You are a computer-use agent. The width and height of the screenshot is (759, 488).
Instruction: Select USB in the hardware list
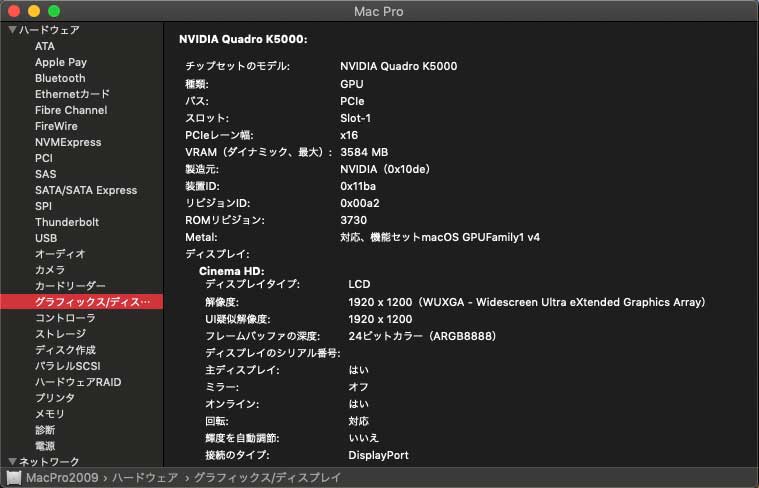pos(46,238)
